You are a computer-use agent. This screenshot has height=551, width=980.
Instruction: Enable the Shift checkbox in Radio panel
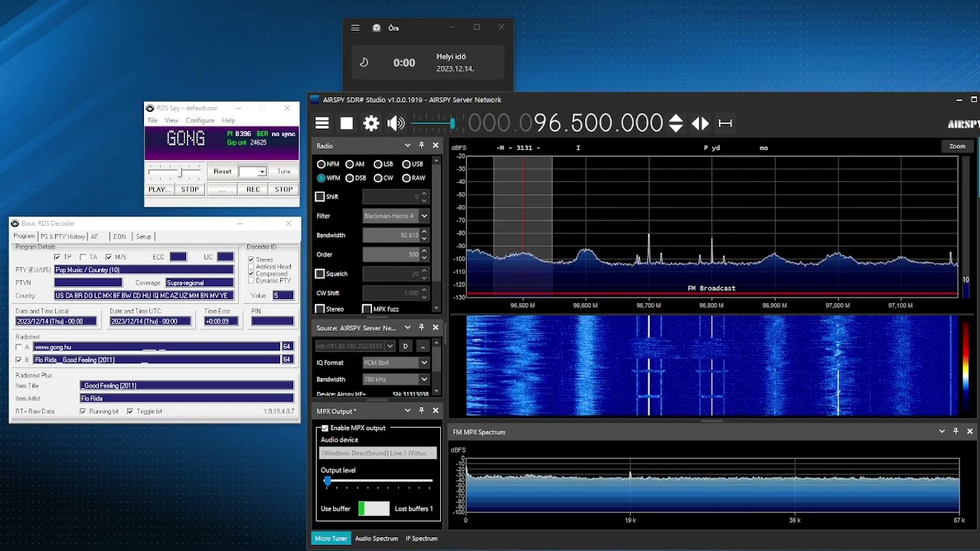[320, 197]
